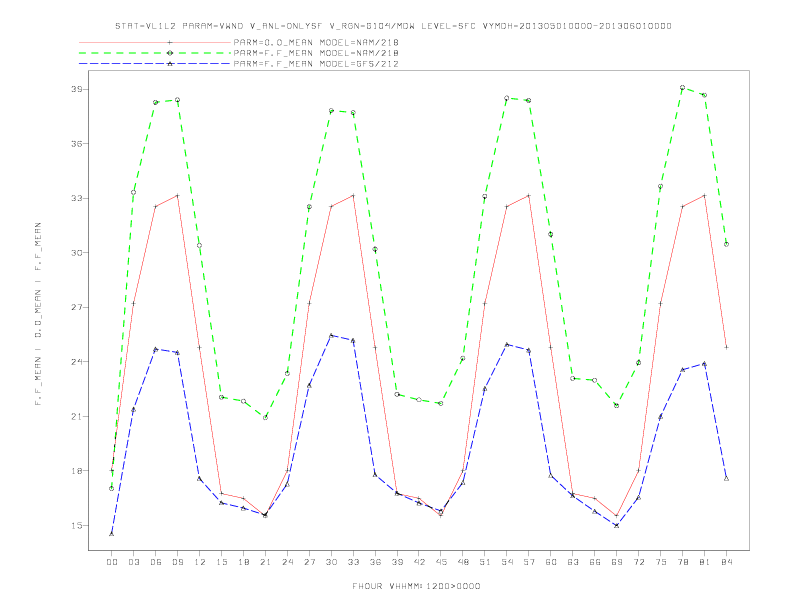Click x-axis tick label 42
The width and height of the screenshot is (792, 612).
point(419,562)
